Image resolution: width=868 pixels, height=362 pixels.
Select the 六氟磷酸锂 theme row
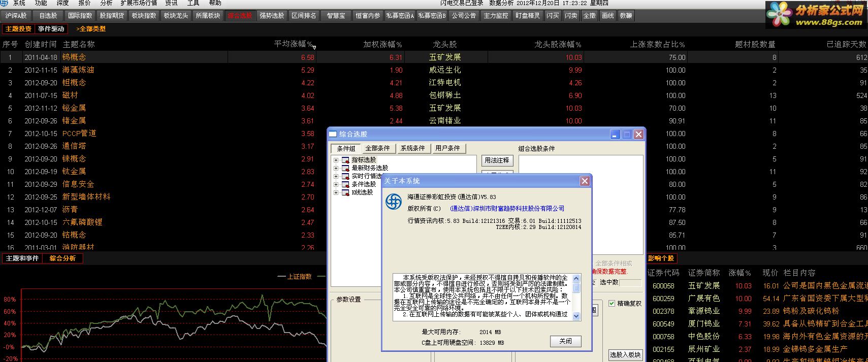coord(434,222)
